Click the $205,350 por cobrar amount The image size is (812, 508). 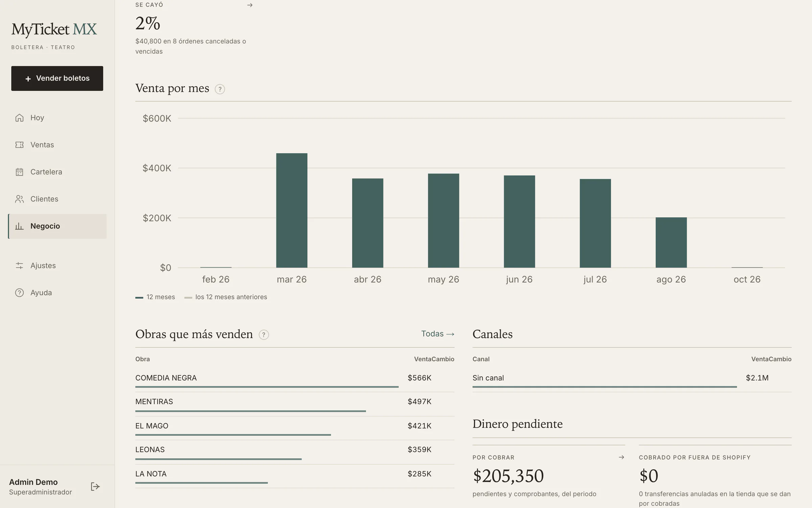508,476
